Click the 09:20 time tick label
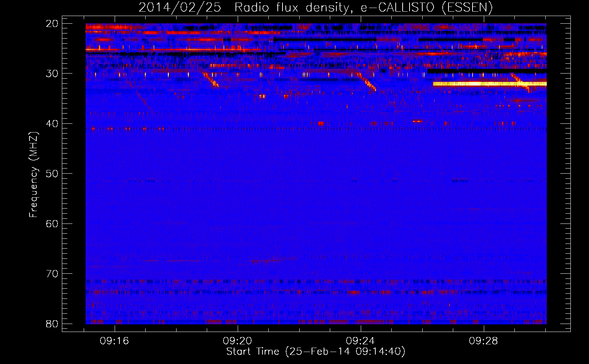This screenshot has width=589, height=364. coord(237,341)
